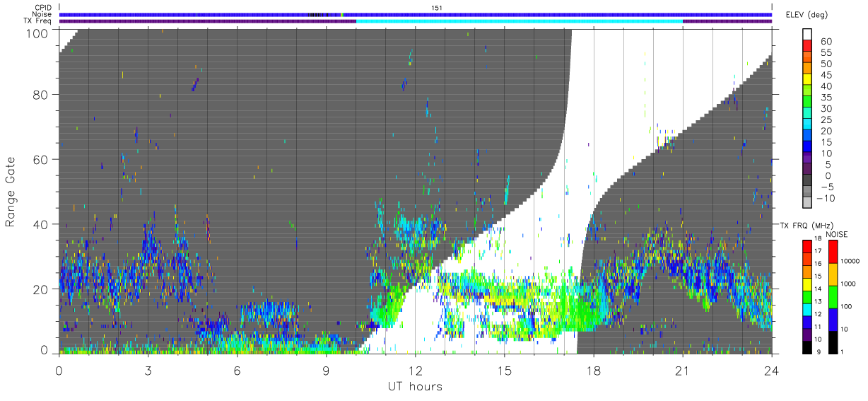This screenshot has width=868, height=401.
Task: Click the Range Gate tick label '40'
Action: point(42,224)
